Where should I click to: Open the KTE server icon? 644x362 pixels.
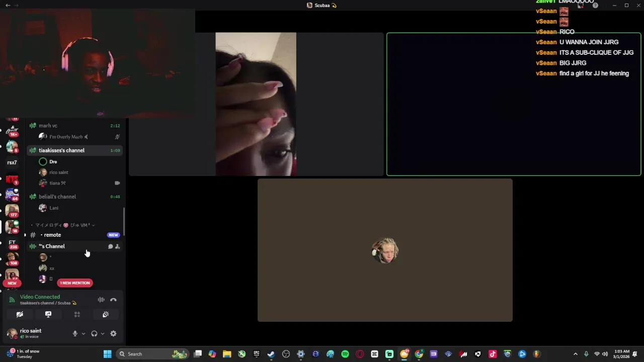tap(12, 179)
